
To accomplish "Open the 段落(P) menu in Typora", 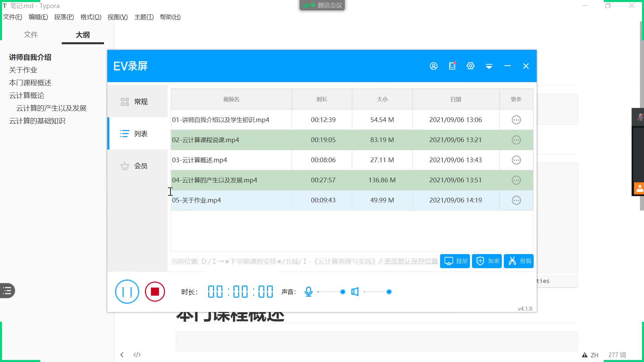I will pos(64,17).
